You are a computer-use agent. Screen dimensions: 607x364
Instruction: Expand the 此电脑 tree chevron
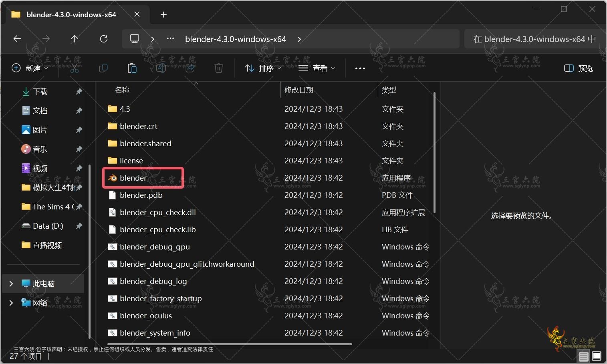point(11,284)
